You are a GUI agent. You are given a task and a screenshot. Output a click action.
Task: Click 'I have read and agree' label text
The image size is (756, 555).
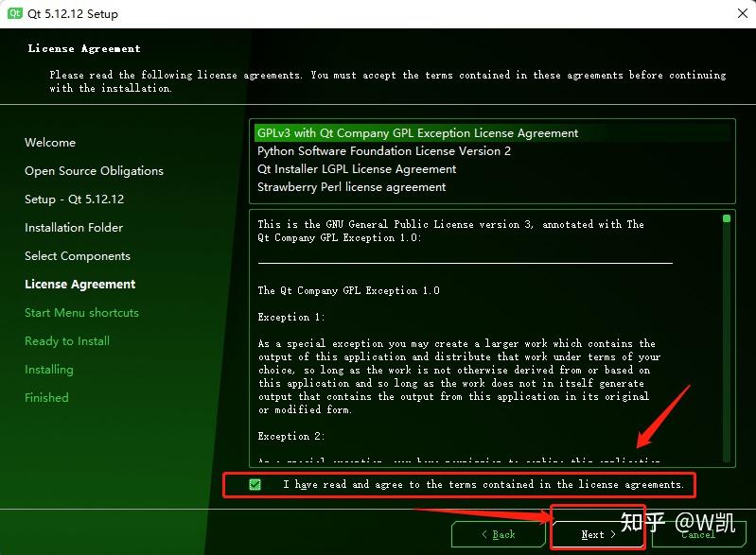tap(483, 485)
